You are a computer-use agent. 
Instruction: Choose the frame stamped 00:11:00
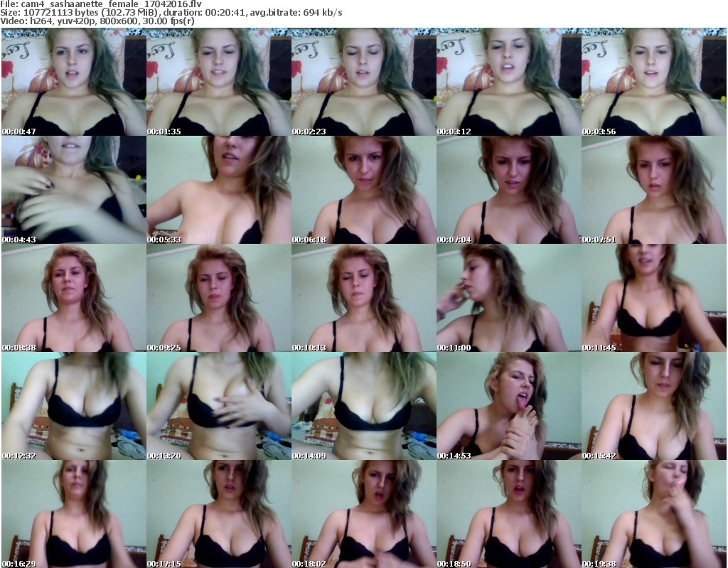509,298
